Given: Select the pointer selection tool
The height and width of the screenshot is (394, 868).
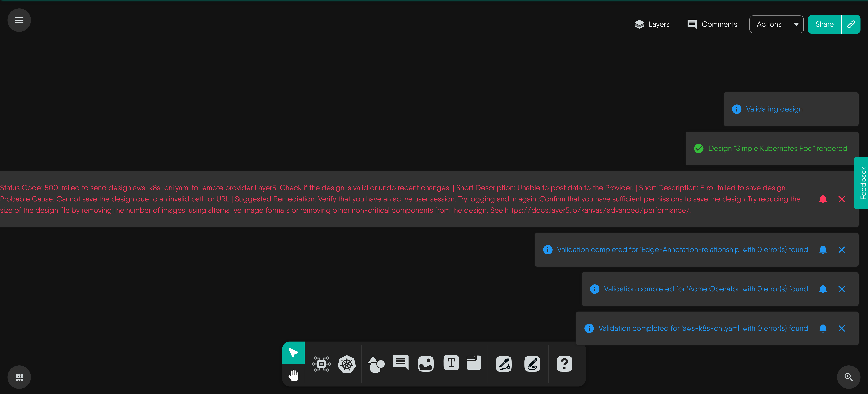Looking at the screenshot, I should coord(293,353).
